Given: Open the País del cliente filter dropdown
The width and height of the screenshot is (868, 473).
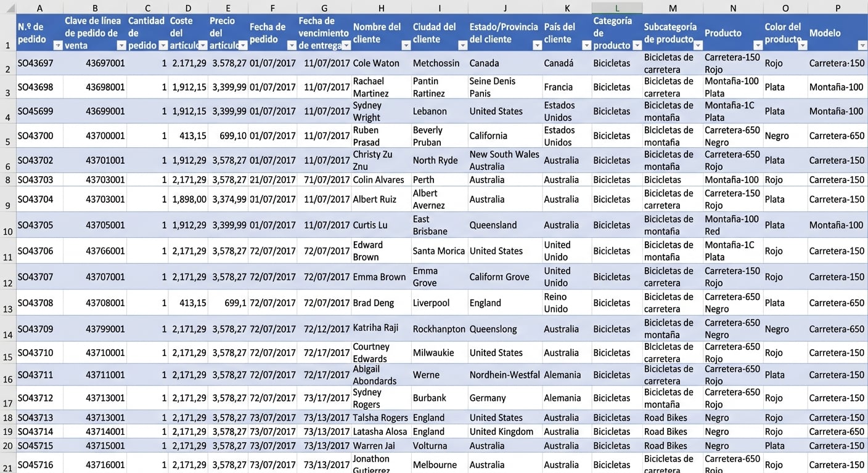Looking at the screenshot, I should [x=586, y=46].
